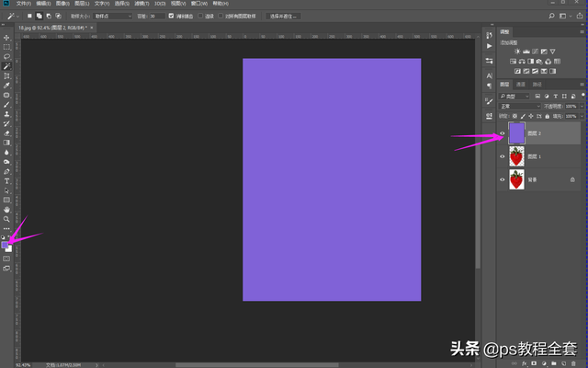This screenshot has width=588, height=368.
Task: Add Color Balance adjustment
Action: click(522, 62)
